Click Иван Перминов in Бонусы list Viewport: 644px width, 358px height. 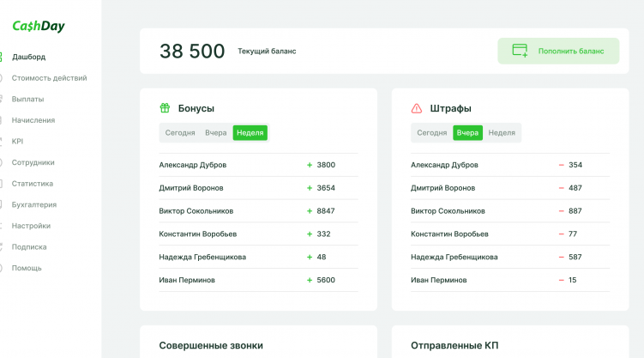tap(187, 280)
